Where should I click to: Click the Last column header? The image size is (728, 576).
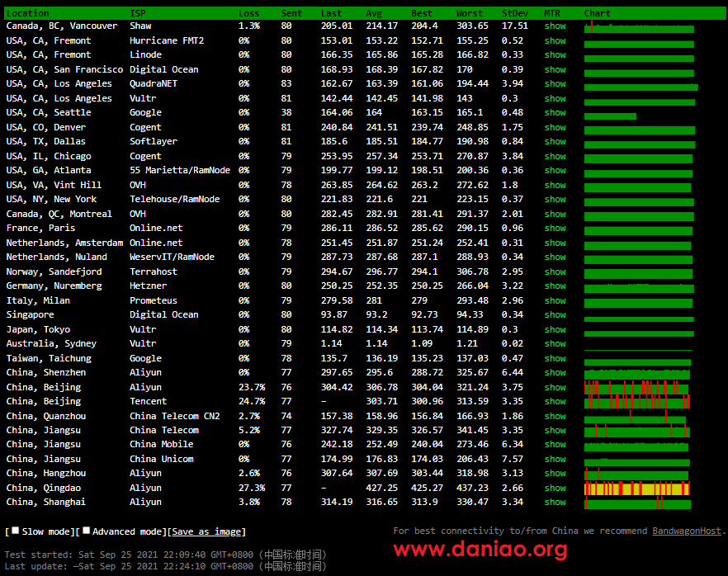tap(332, 13)
